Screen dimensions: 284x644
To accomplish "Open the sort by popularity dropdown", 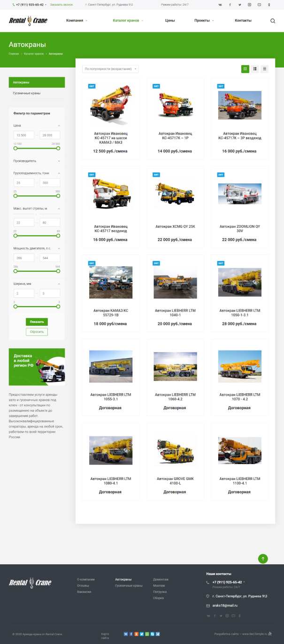I will click(x=110, y=69).
